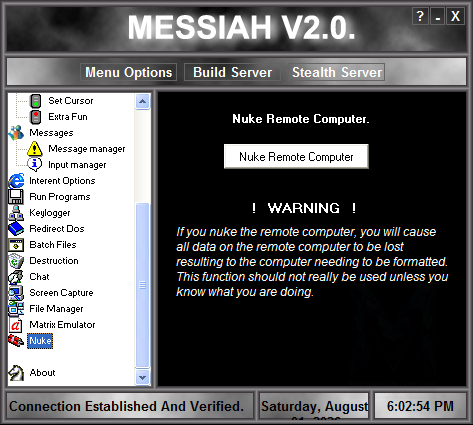Click the sidebar scrollbar down arrow
This screenshot has width=473, height=425.
(143, 377)
